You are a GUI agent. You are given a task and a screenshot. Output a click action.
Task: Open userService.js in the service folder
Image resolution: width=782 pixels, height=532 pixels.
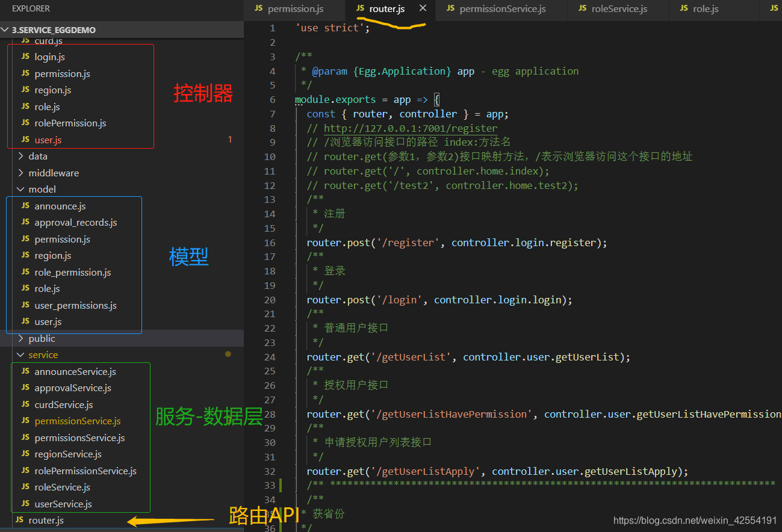pyautogui.click(x=63, y=504)
